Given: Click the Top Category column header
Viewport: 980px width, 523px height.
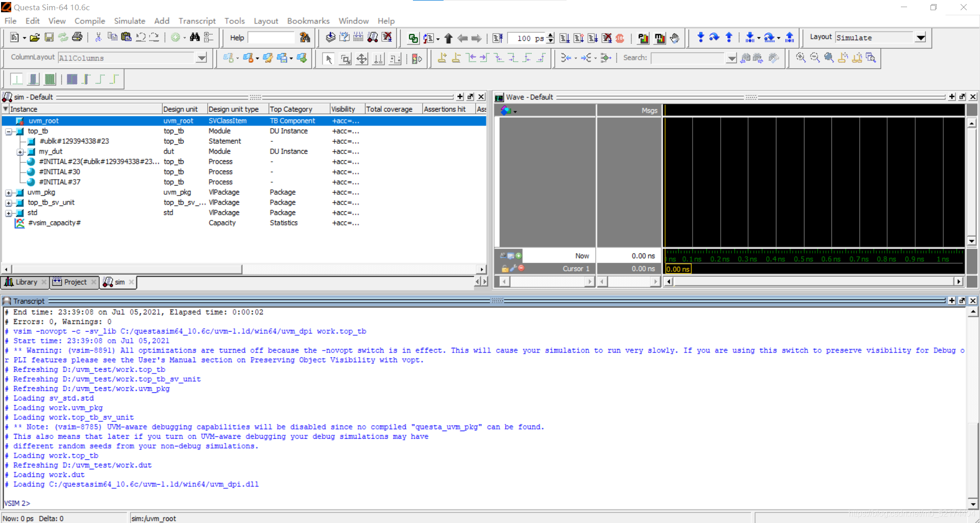Looking at the screenshot, I should click(x=298, y=109).
